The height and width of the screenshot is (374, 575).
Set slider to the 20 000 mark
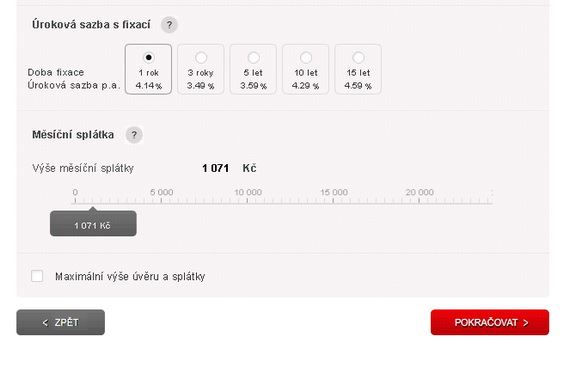pos(419,200)
